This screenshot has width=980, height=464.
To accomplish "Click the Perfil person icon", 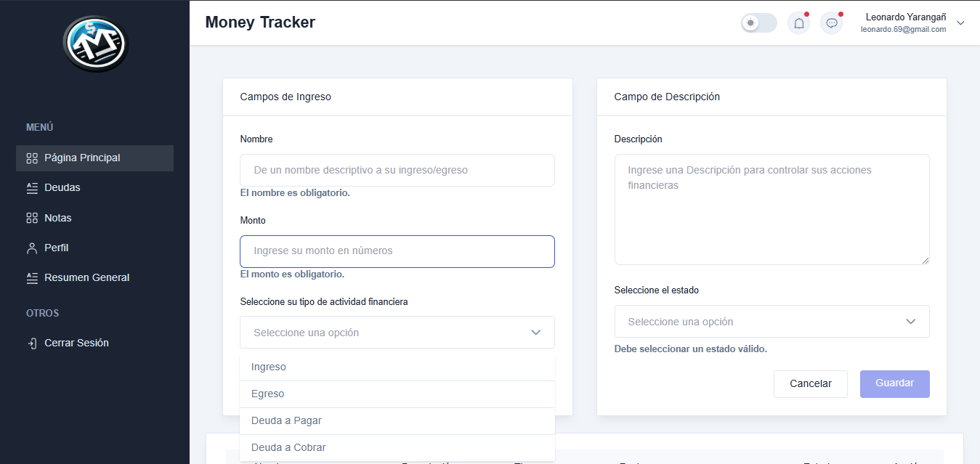I will coord(32,248).
